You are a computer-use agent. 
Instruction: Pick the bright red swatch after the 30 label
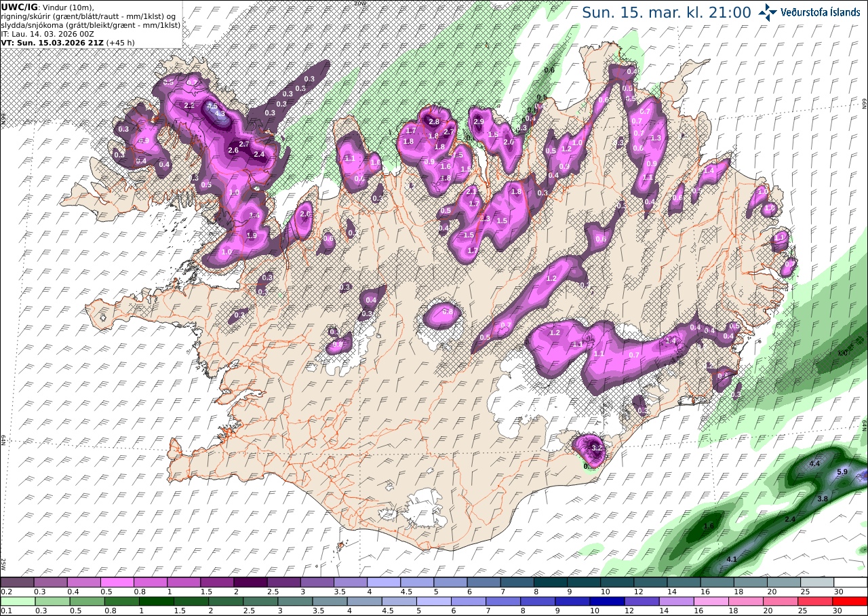click(850, 601)
